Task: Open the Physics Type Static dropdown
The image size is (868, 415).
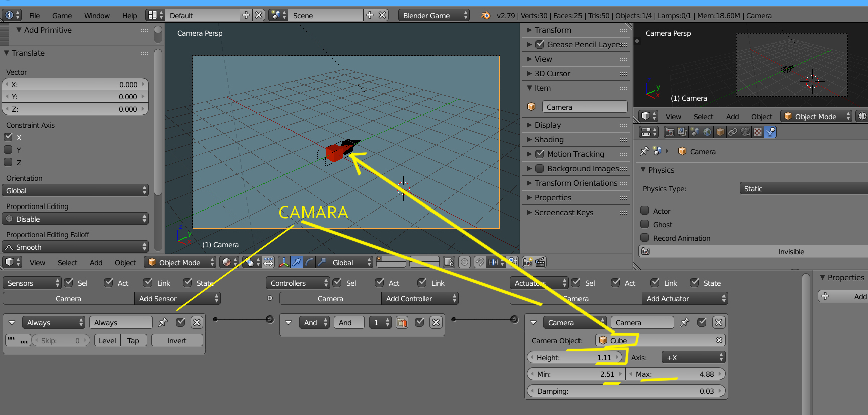Action: click(803, 188)
